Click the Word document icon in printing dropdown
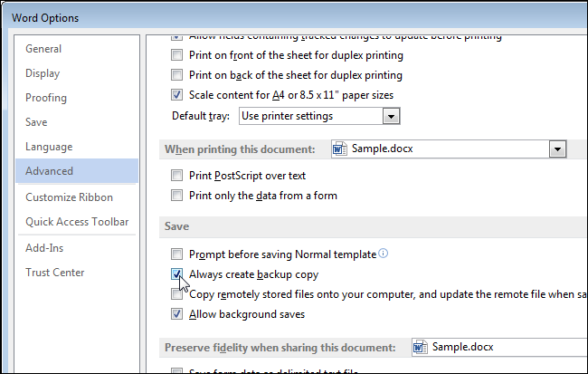The width and height of the screenshot is (588, 374). pyautogui.click(x=339, y=149)
